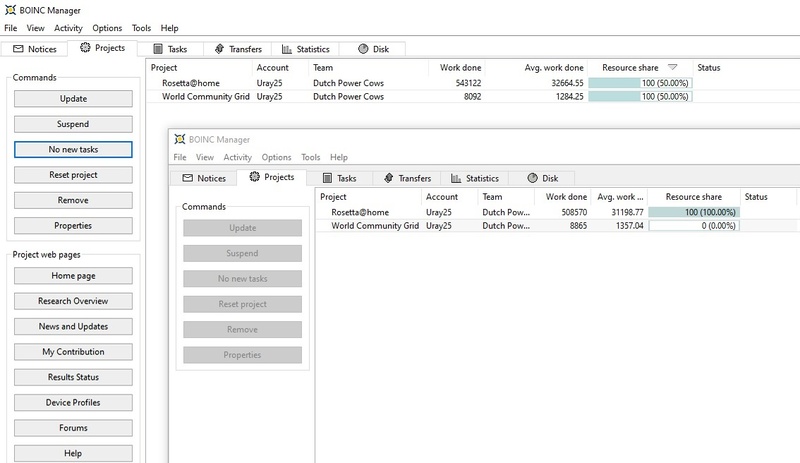The height and width of the screenshot is (463, 800).
Task: Open the project Home page button
Action: [x=73, y=276]
